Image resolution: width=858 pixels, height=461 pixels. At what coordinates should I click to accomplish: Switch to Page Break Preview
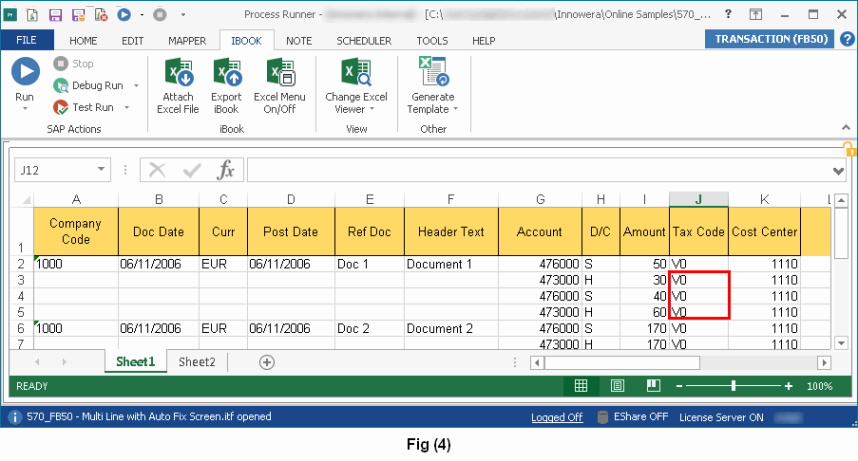point(653,386)
